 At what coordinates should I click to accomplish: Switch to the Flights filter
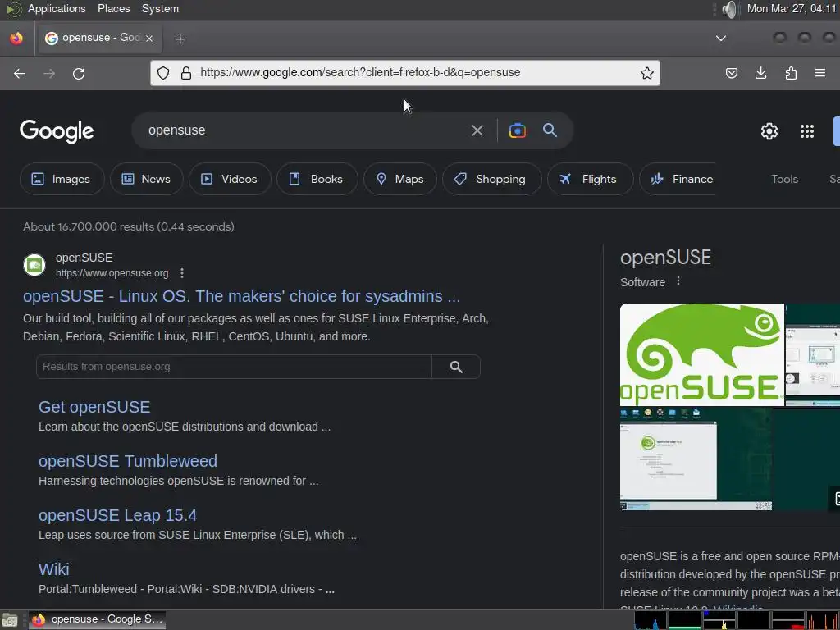[590, 179]
